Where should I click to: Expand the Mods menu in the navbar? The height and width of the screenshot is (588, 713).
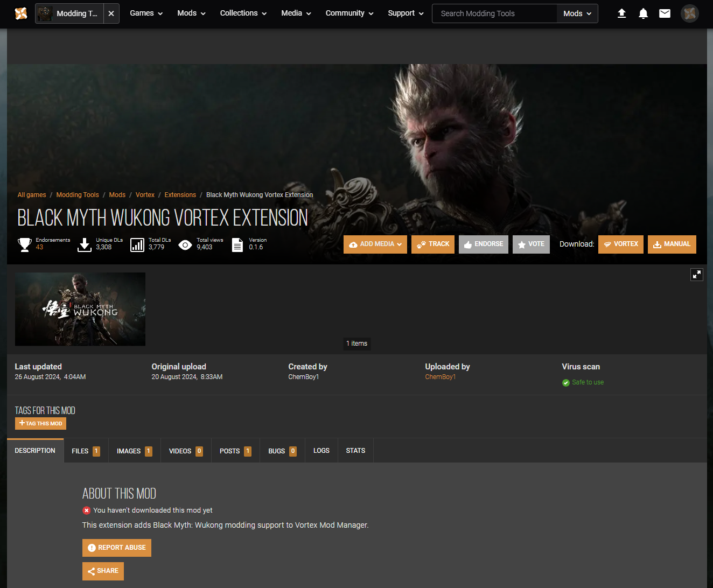click(191, 13)
